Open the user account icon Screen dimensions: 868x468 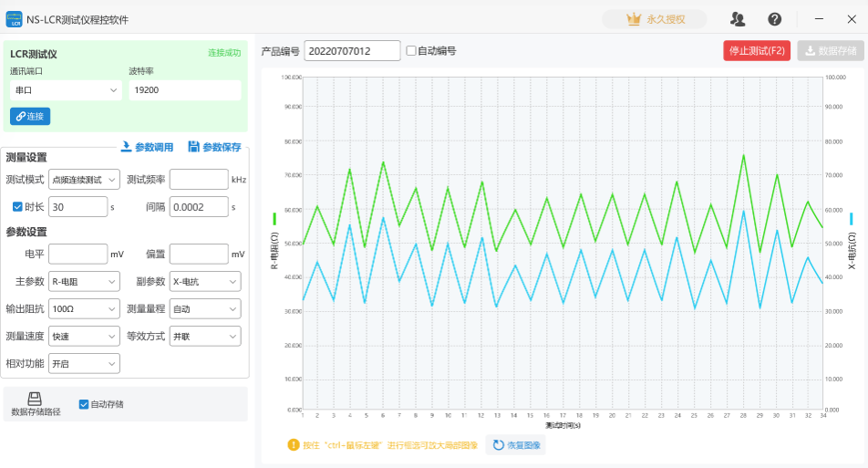tap(738, 19)
